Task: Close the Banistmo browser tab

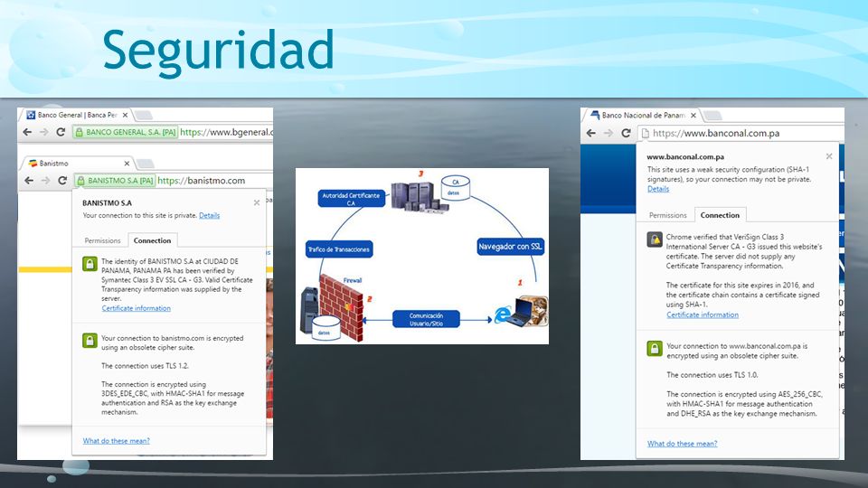Action: [x=127, y=164]
